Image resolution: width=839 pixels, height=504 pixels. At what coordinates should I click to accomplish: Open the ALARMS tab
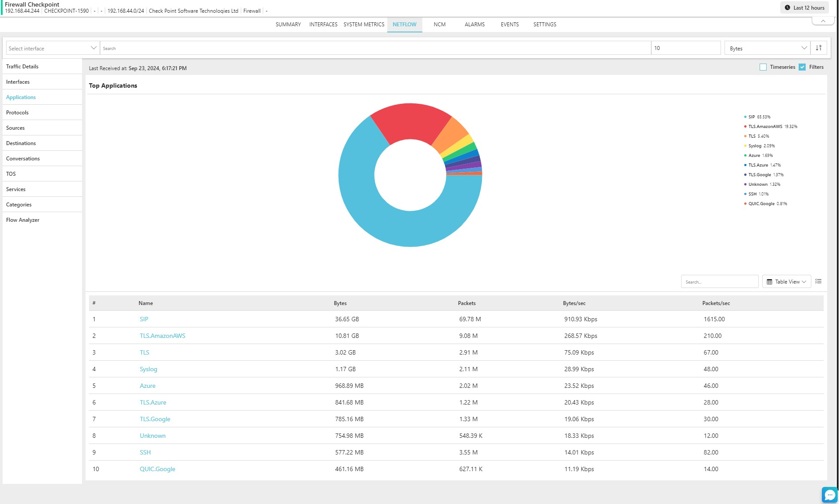click(475, 25)
